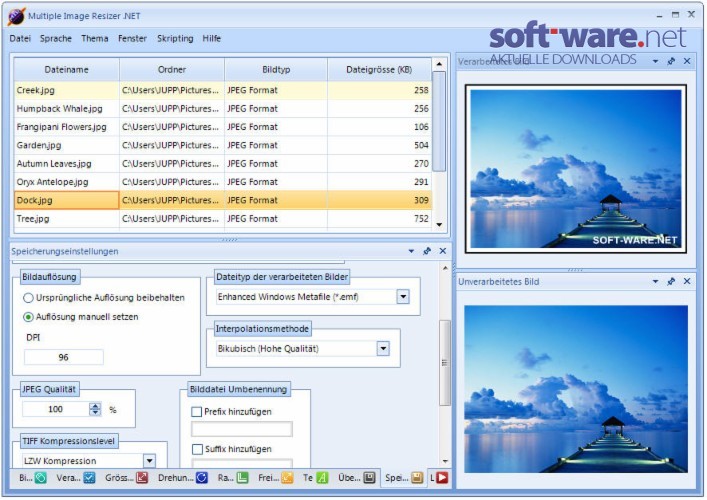Select Humpback Whale.jpg row
The height and width of the screenshot is (500, 707).
(x=223, y=109)
